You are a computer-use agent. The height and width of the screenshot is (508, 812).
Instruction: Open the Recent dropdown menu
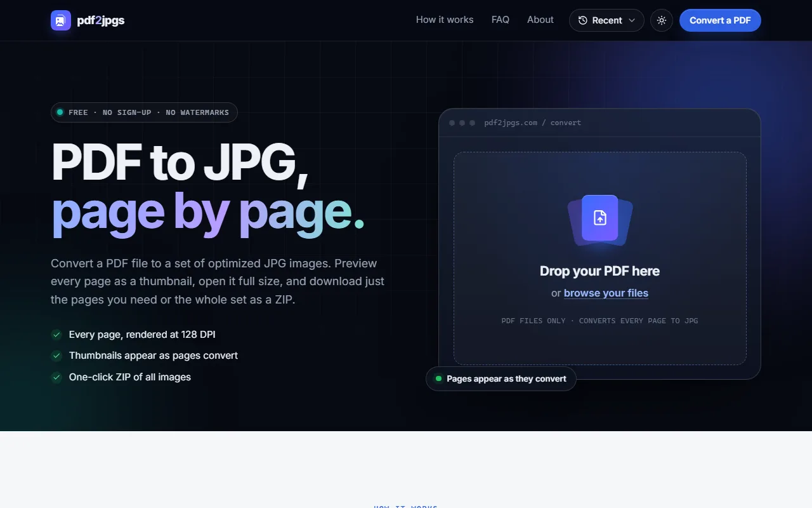(606, 20)
